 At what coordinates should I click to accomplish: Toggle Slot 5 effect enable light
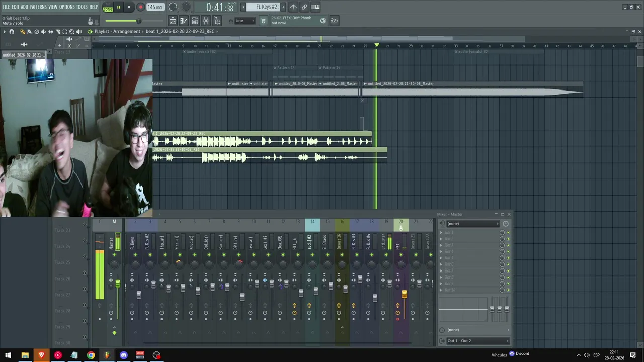[x=508, y=258]
